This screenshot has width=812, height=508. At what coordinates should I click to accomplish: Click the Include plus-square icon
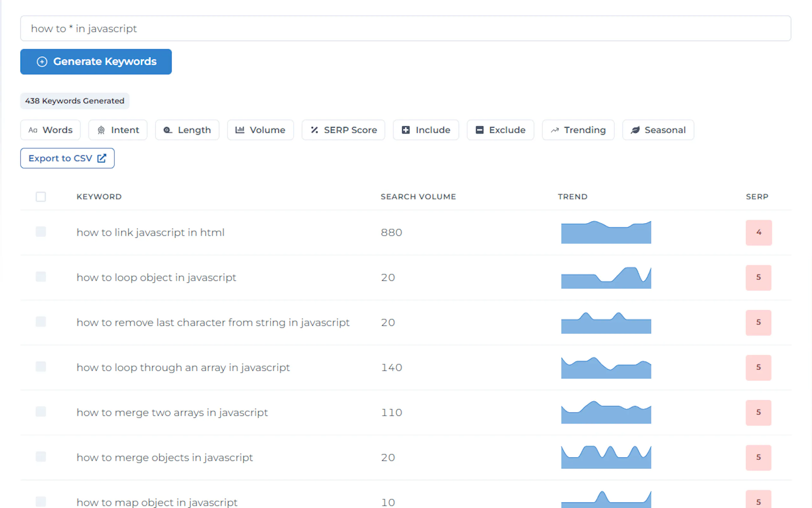pos(405,130)
